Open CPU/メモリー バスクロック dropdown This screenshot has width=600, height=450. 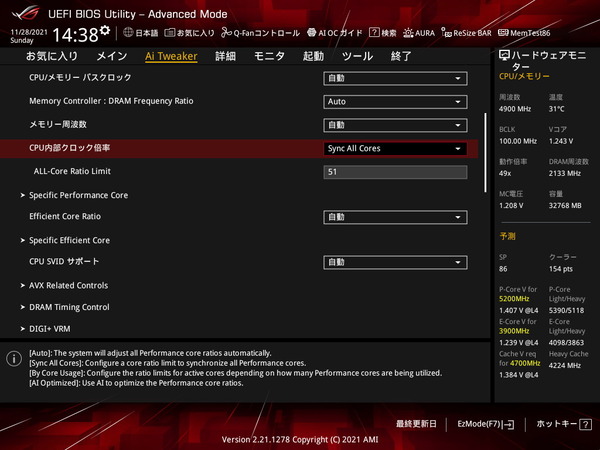coord(395,78)
